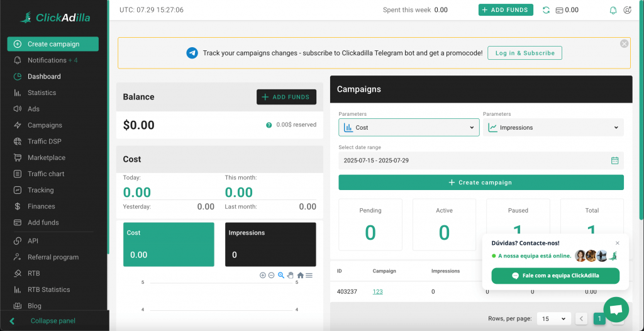The width and height of the screenshot is (644, 331).
Task: Click the RTB Statistics bar icon
Action: pos(17,289)
